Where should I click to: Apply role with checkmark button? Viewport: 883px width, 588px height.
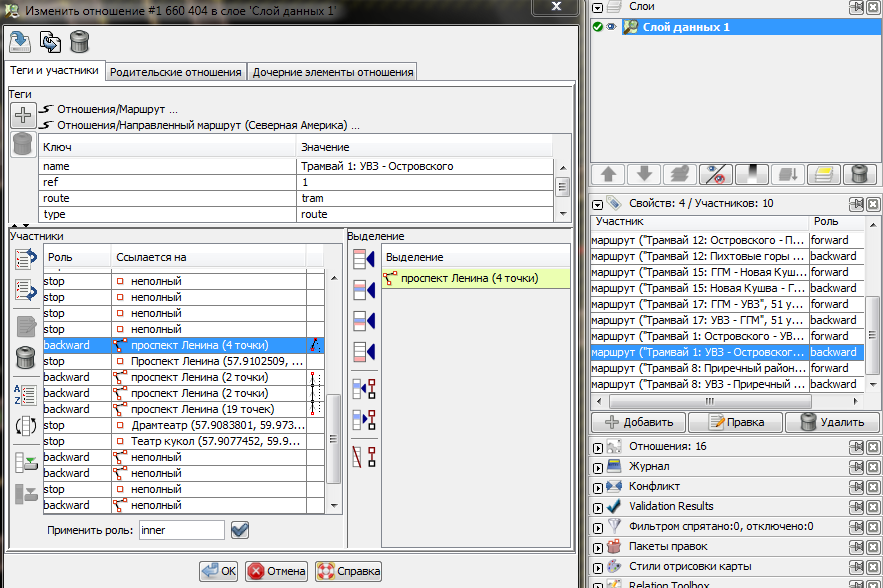click(240, 530)
